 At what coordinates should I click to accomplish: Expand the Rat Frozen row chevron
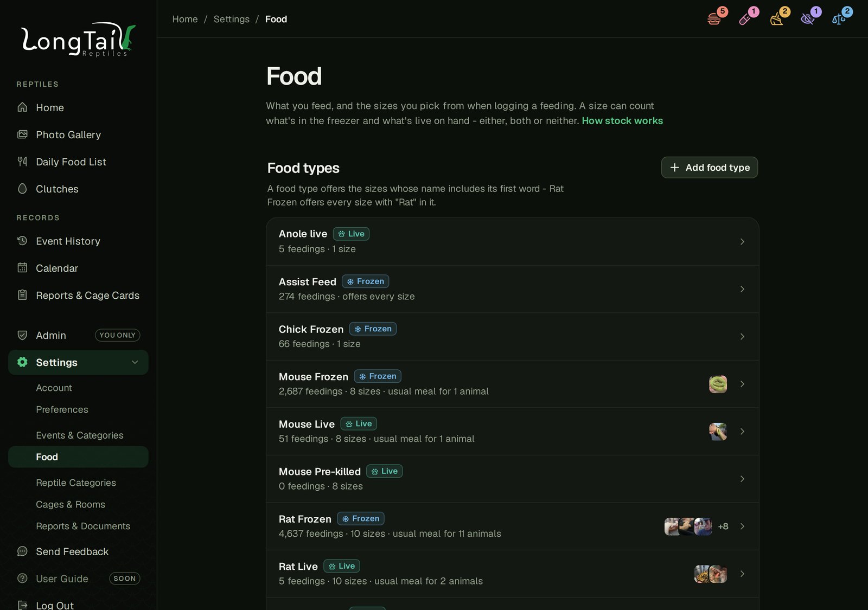pos(742,526)
